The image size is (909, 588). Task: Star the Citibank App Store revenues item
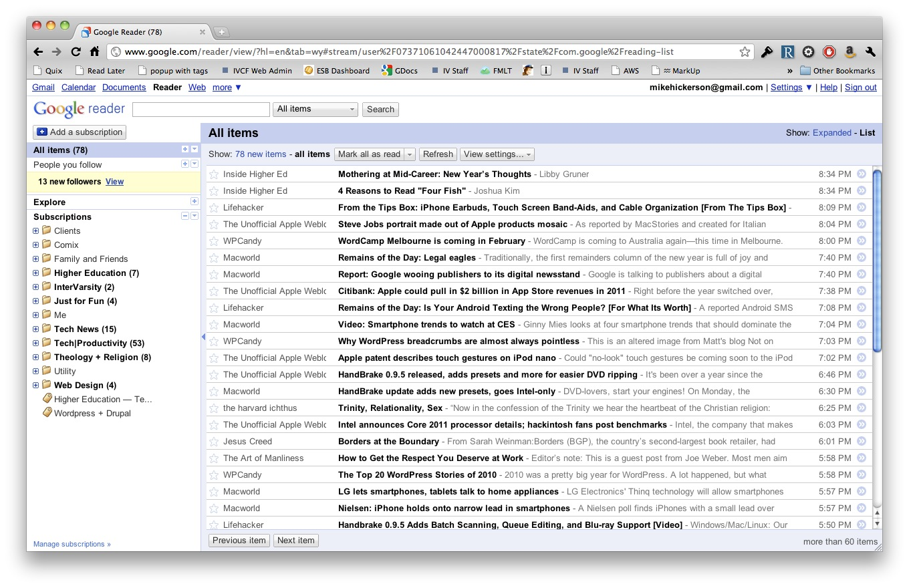coord(214,291)
